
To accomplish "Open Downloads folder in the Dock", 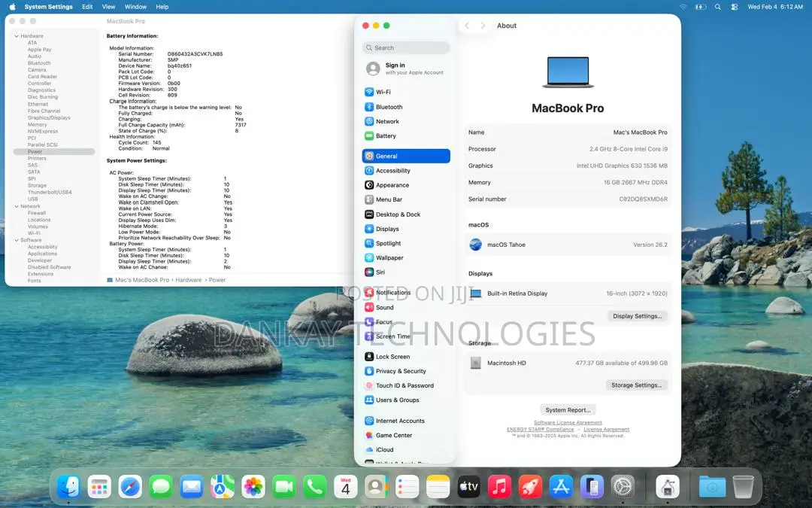I will tap(712, 487).
